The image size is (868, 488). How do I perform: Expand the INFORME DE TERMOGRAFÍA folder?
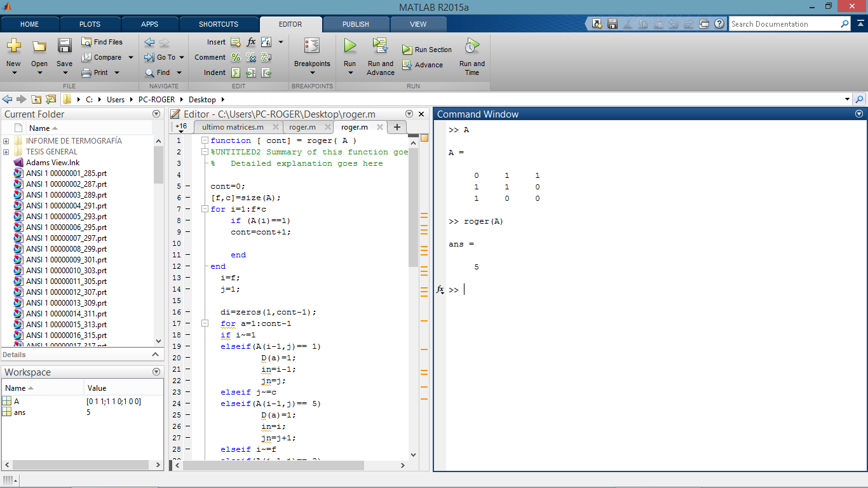[x=6, y=141]
